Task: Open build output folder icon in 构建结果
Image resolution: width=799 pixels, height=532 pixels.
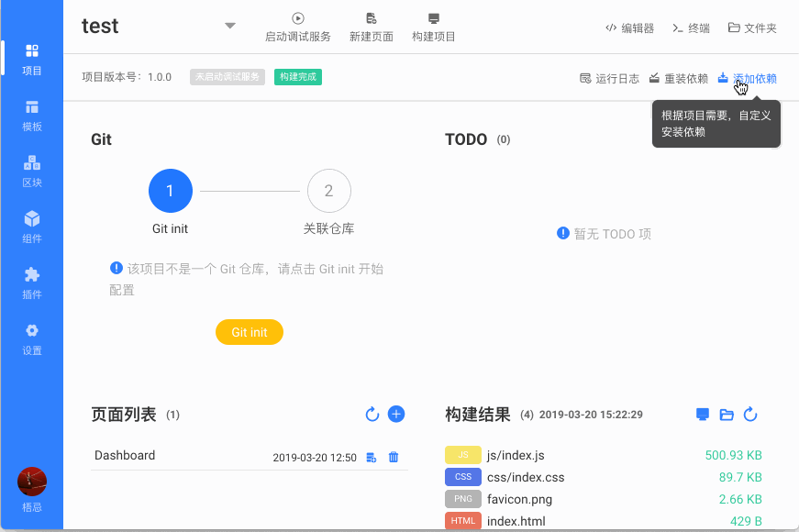Action: [727, 415]
